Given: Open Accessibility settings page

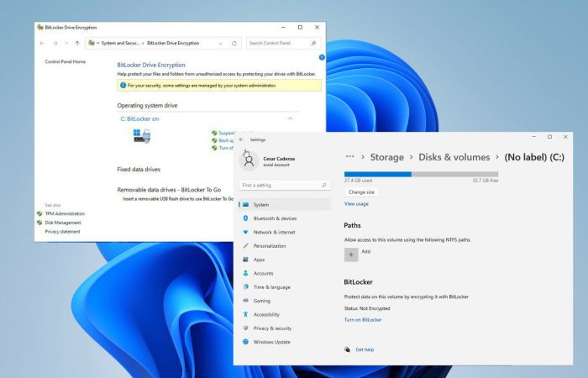Looking at the screenshot, I should point(285,314).
